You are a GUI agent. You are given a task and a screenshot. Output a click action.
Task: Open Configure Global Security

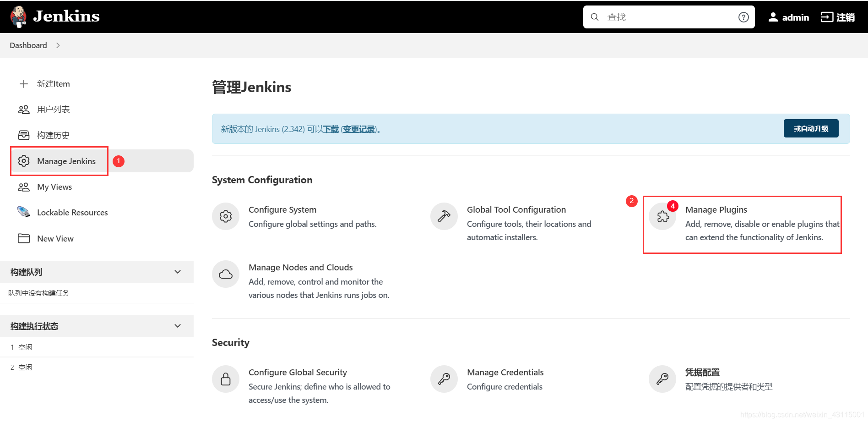tap(298, 372)
